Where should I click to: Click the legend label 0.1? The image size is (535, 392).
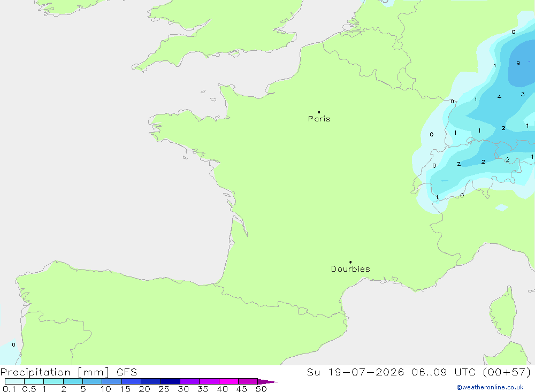tap(9, 389)
